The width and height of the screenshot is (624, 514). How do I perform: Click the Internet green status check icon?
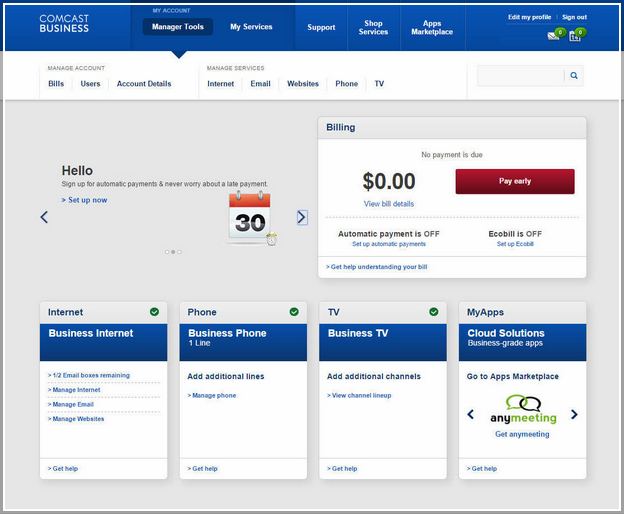pyautogui.click(x=154, y=312)
